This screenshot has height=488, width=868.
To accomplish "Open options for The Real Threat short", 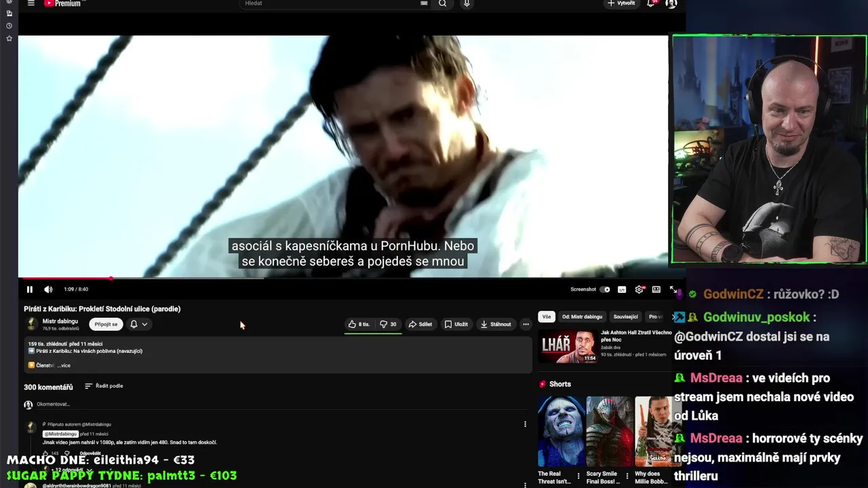I will pyautogui.click(x=578, y=476).
